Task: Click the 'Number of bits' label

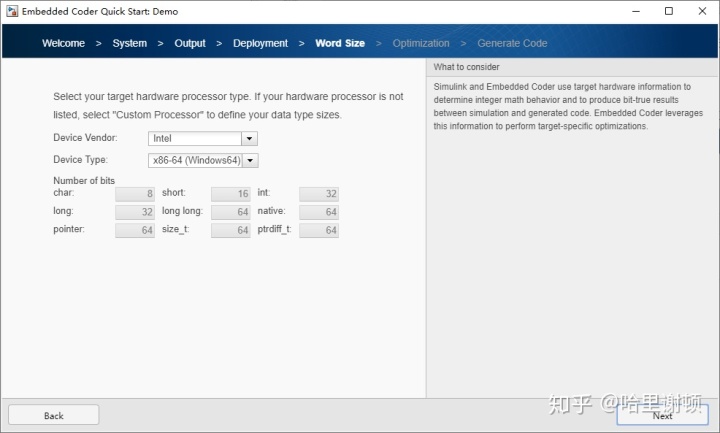Action: [x=84, y=180]
